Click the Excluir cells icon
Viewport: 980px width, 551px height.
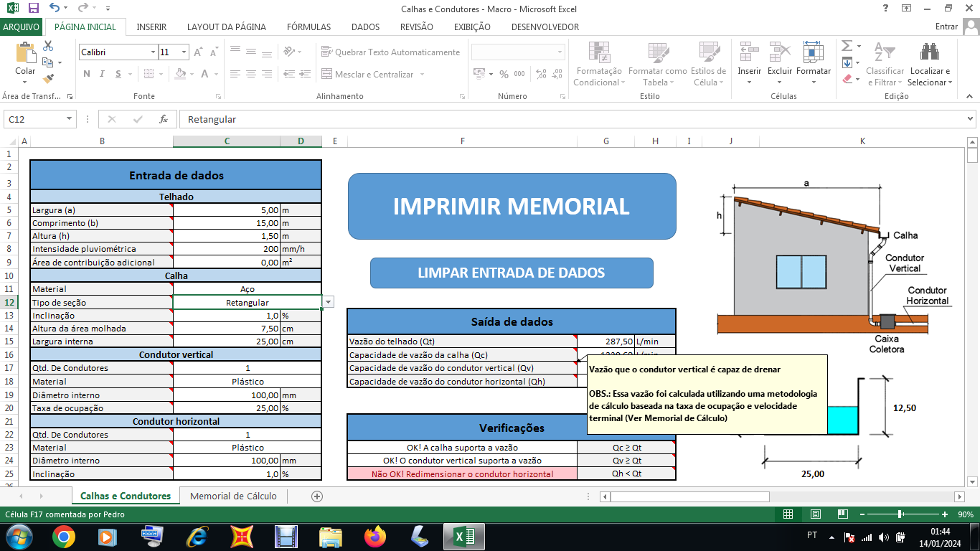click(780, 52)
